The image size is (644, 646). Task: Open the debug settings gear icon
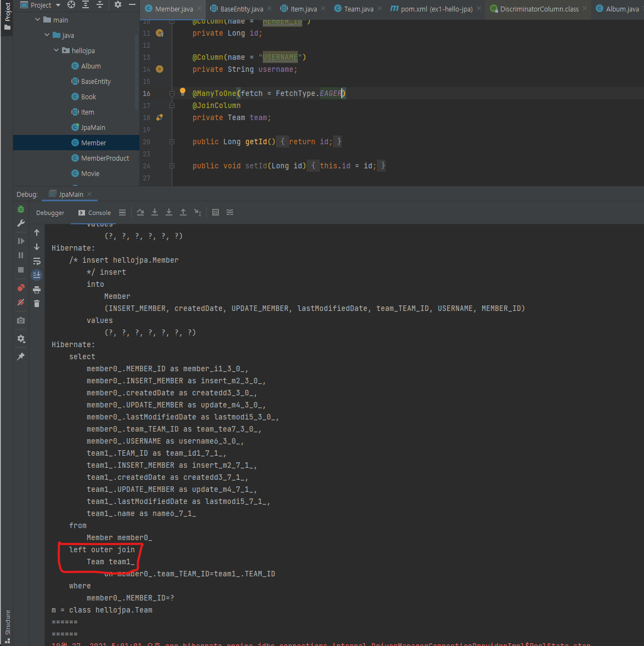(21, 339)
